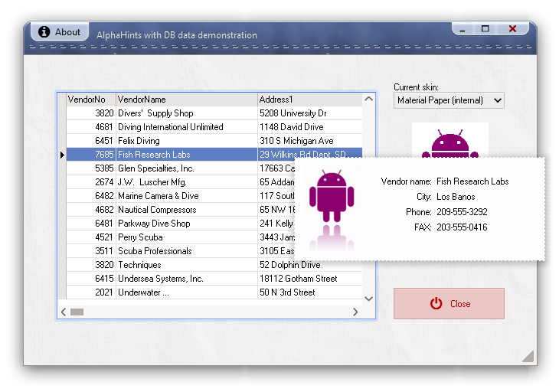
Task: Select the Perry Scuba row
Action: [x=181, y=237]
